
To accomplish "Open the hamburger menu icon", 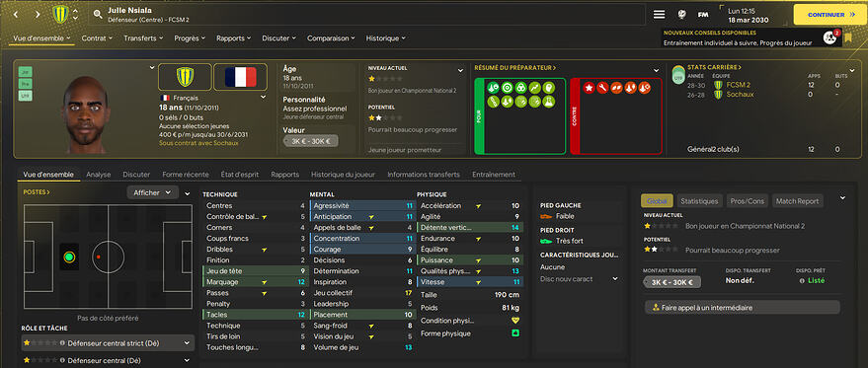I will [x=659, y=15].
